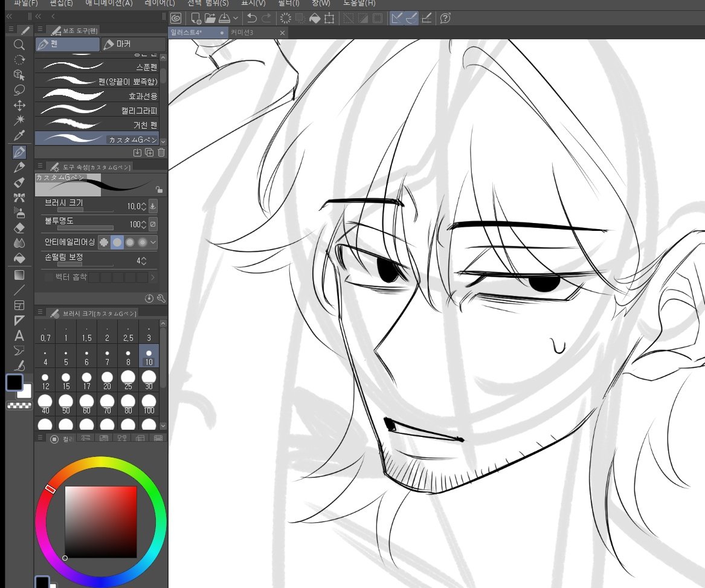Open the 필터(I) menu

pyautogui.click(x=288, y=3)
